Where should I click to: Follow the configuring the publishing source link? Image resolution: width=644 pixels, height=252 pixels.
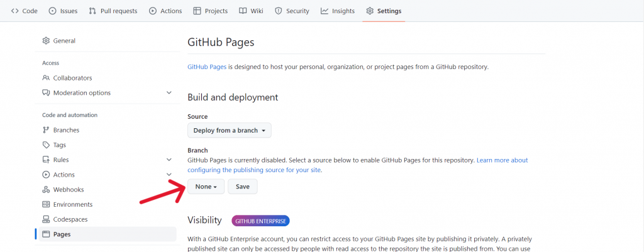click(254, 170)
